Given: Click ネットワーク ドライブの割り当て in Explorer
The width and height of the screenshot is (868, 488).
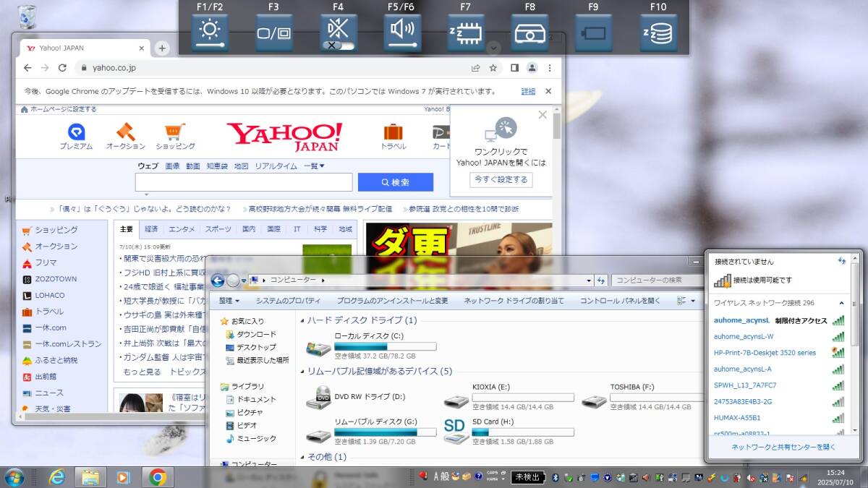Looking at the screenshot, I should [514, 301].
